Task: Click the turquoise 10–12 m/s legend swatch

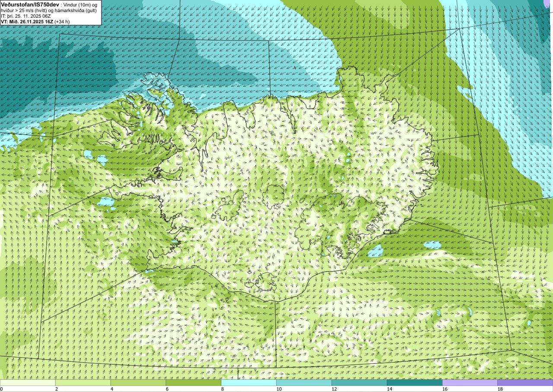Action: coord(304,383)
